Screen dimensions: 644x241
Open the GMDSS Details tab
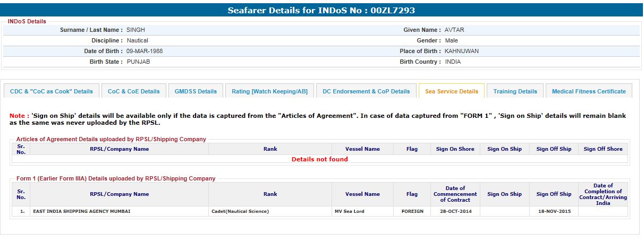click(x=196, y=91)
